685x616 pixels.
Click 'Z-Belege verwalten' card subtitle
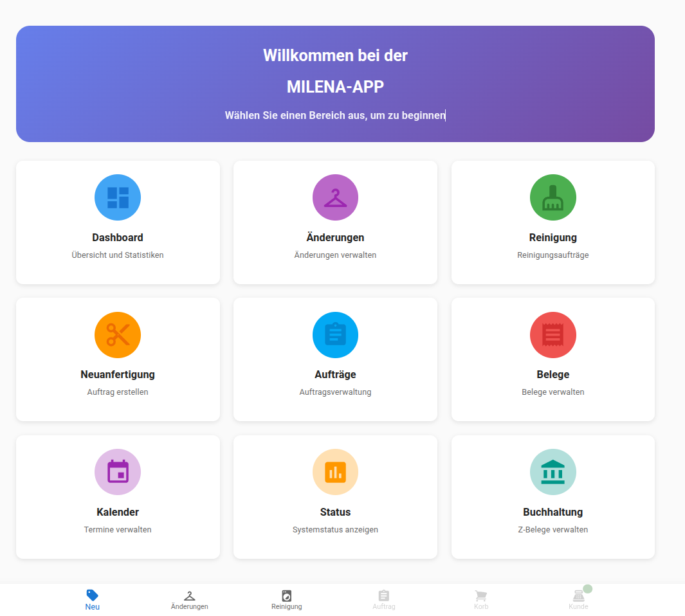pyautogui.click(x=553, y=530)
